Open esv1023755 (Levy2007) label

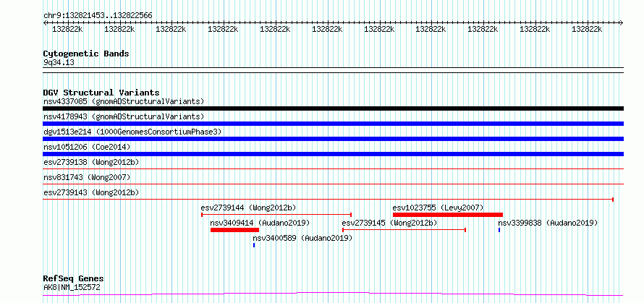pos(438,208)
